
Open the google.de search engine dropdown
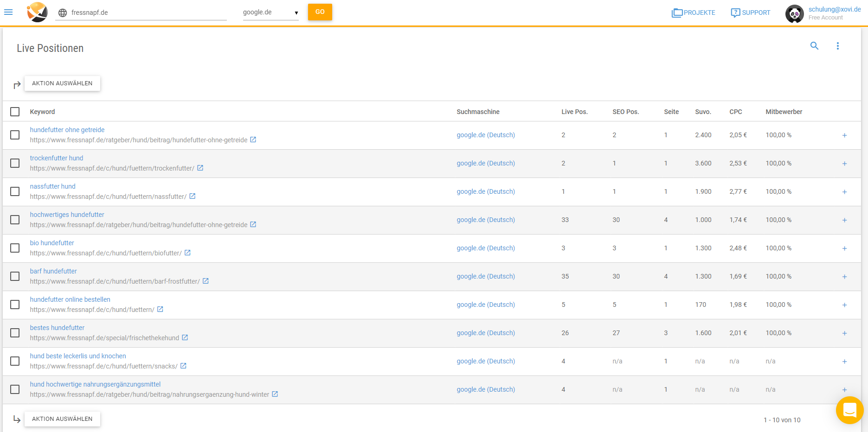[x=271, y=13]
